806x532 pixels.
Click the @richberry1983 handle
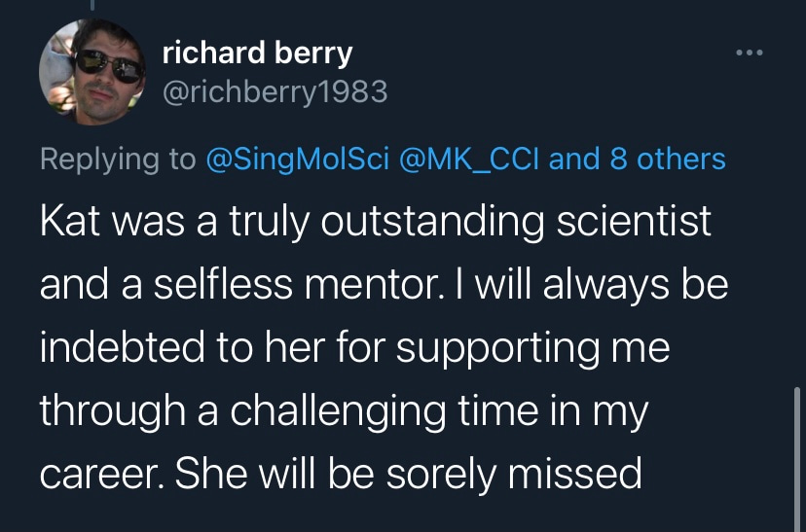click(x=275, y=91)
